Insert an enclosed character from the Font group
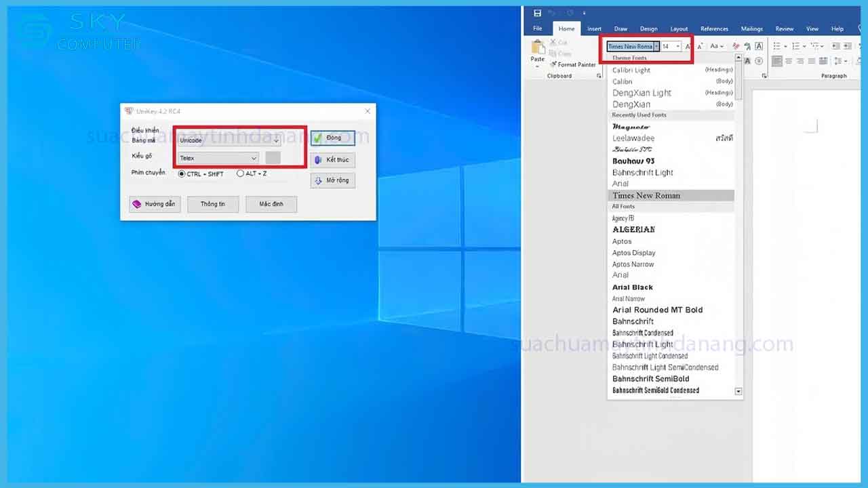The image size is (868, 488). (x=758, y=61)
